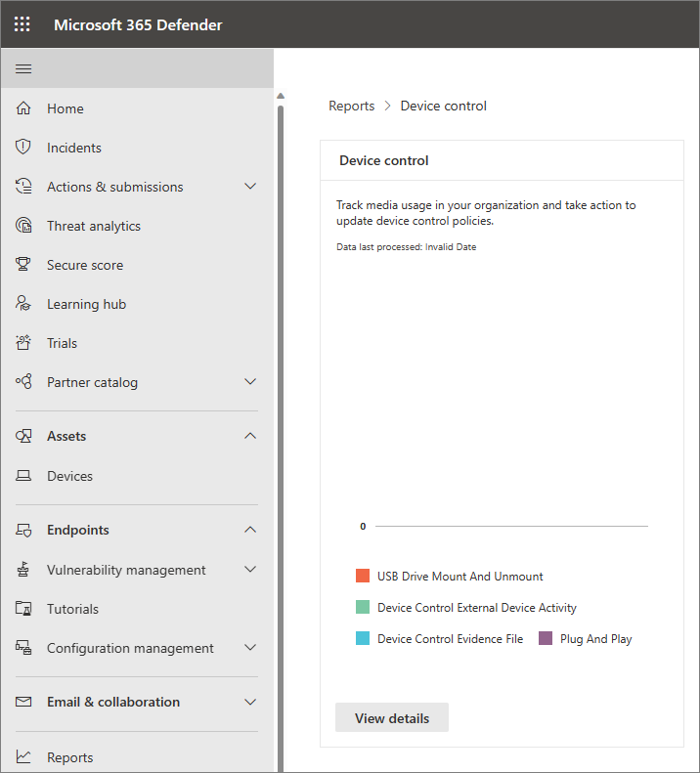Toggle USB Drive Mount And Unmount legend swatch

(363, 576)
